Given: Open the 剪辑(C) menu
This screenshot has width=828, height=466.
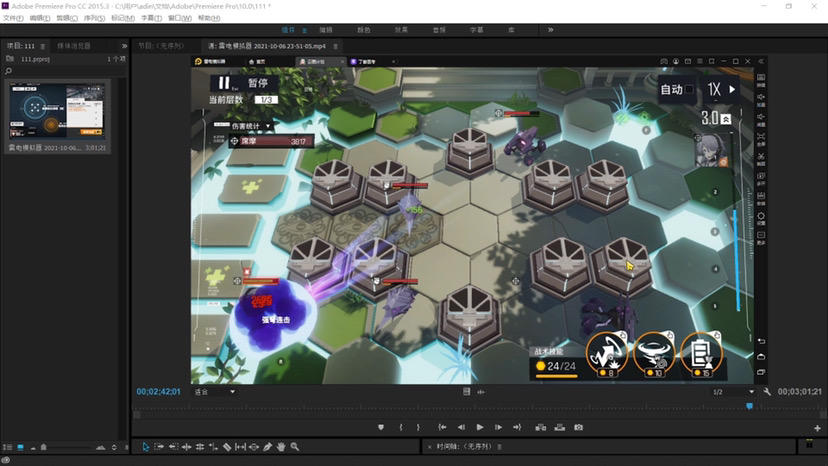Looking at the screenshot, I should tap(67, 18).
